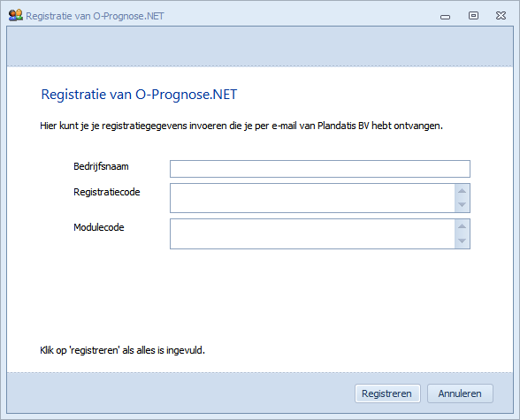Viewport: 520px width, 420px height.
Task: Click the Modulecode scroll down arrow
Action: click(x=462, y=241)
